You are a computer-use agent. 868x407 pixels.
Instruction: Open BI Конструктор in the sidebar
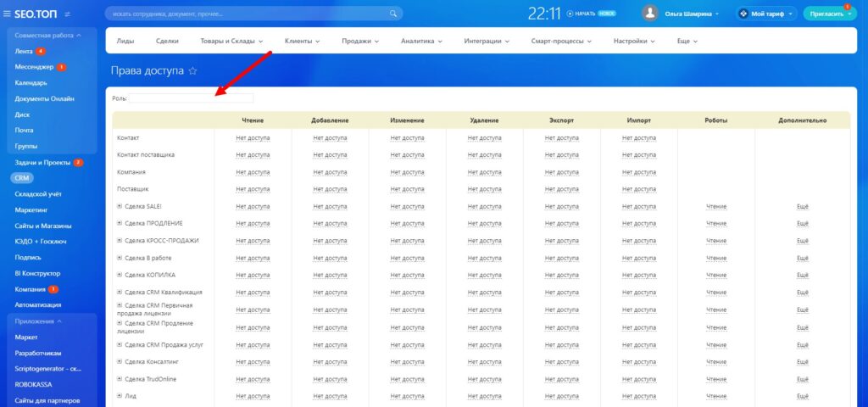(x=37, y=274)
